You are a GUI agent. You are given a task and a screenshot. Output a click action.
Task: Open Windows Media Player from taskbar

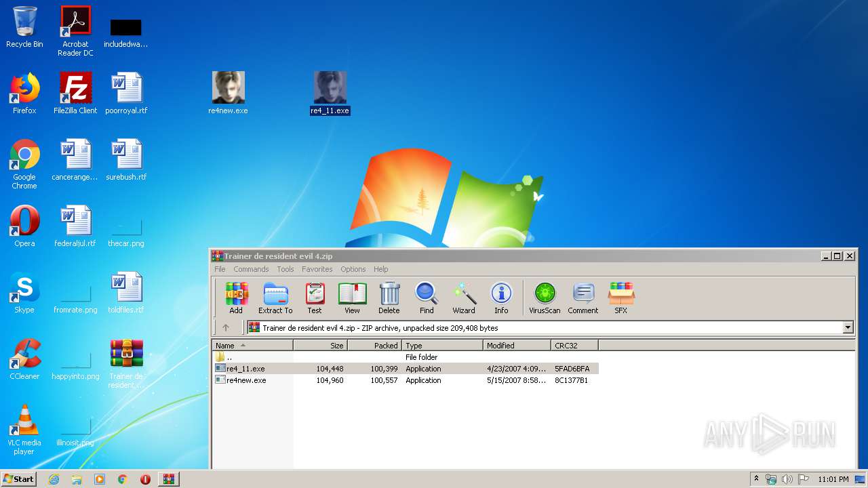pyautogui.click(x=100, y=479)
